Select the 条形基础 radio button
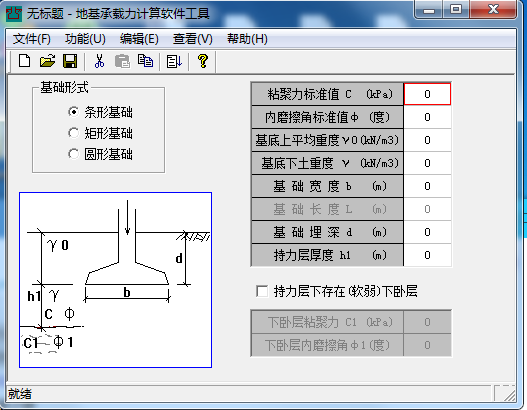 pyautogui.click(x=73, y=112)
